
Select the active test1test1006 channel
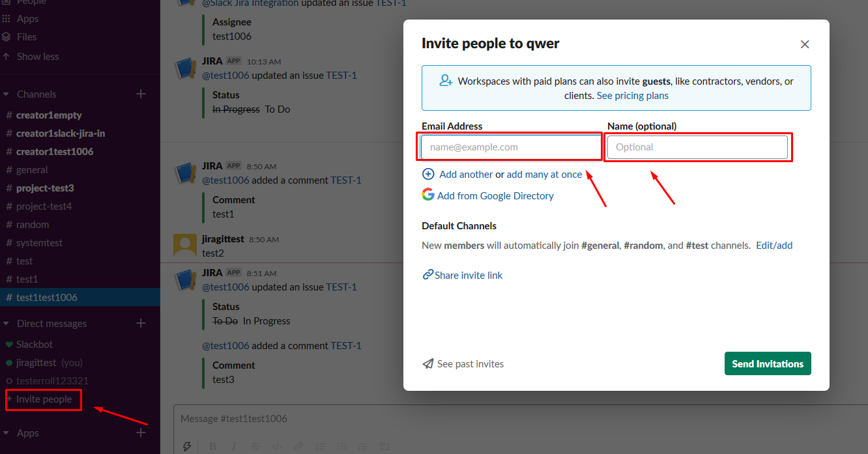[80, 298]
